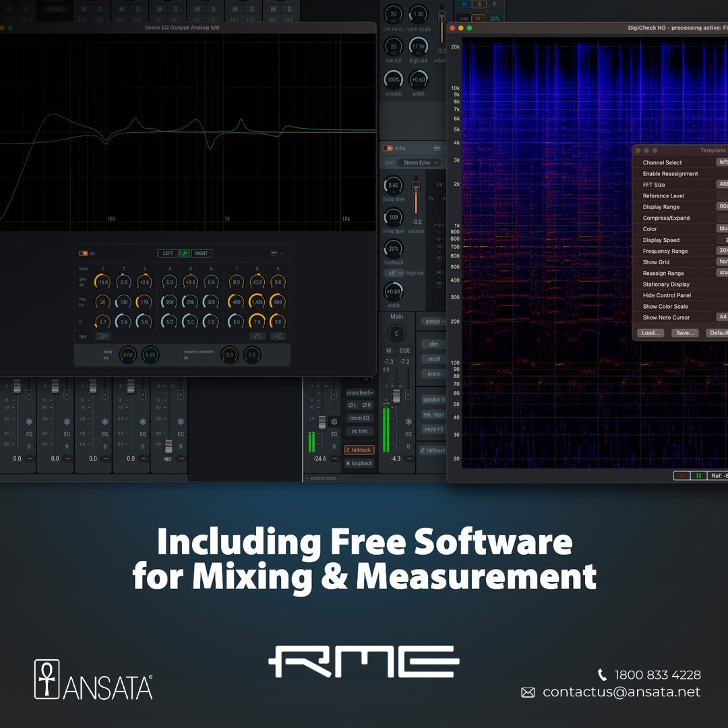Image resolution: width=728 pixels, height=728 pixels.
Task: Click Load... button in DigiCheck template panel
Action: click(650, 333)
